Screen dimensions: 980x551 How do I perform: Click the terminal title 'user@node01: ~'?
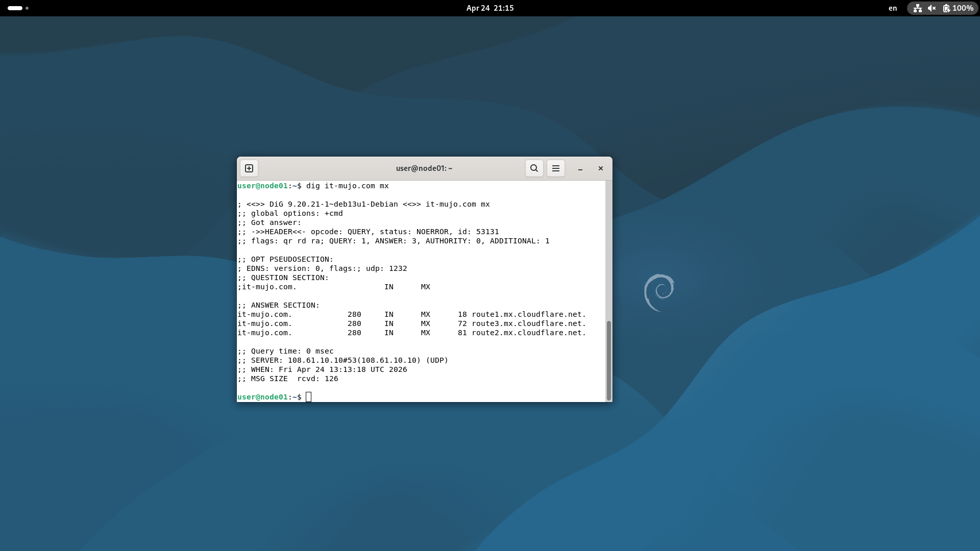pos(424,168)
